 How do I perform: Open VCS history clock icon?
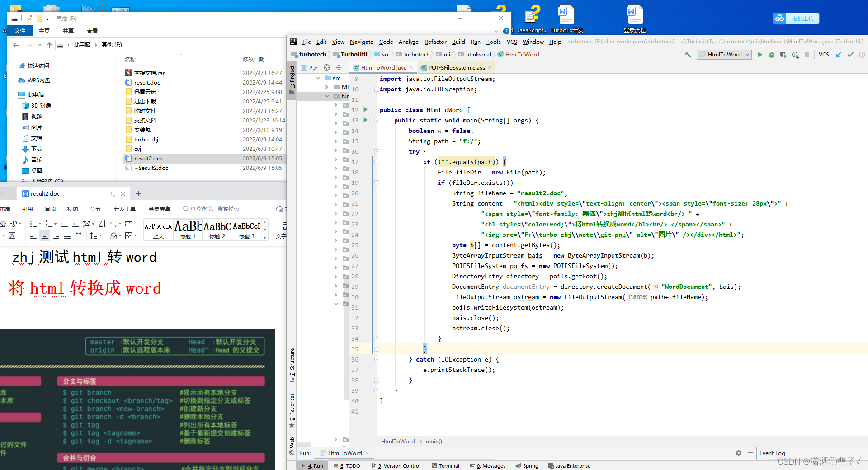coord(862,55)
